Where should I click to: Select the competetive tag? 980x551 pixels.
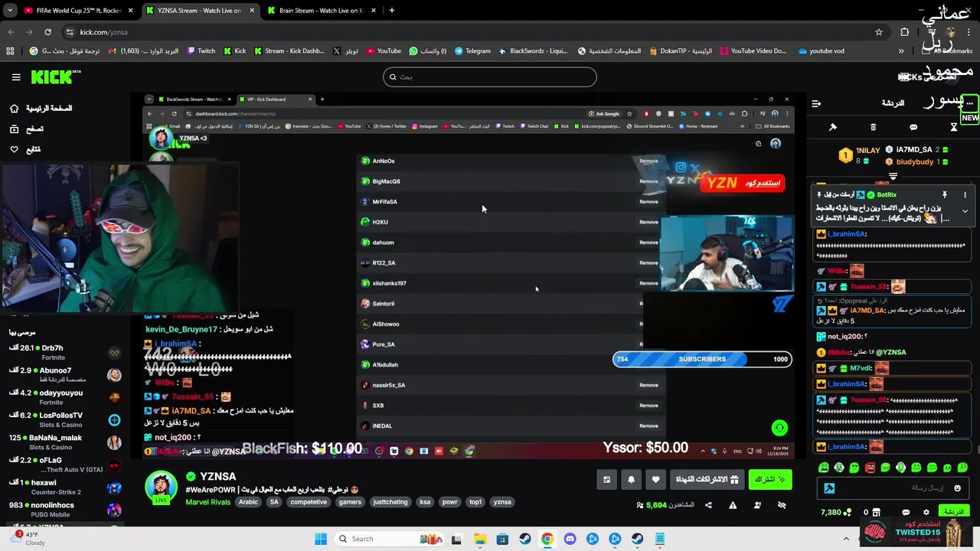click(x=309, y=502)
